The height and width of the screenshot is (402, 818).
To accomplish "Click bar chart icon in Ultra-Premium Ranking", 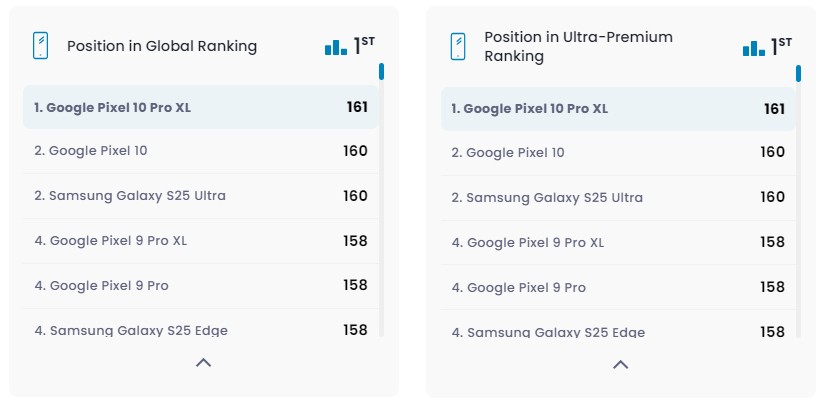I will pyautogui.click(x=753, y=47).
